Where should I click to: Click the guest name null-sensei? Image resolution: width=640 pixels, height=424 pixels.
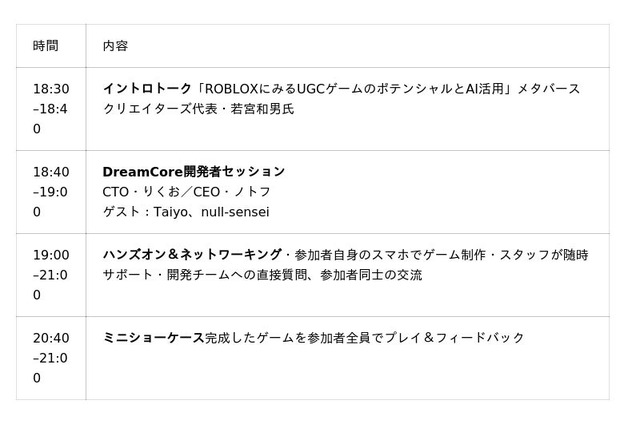point(235,212)
